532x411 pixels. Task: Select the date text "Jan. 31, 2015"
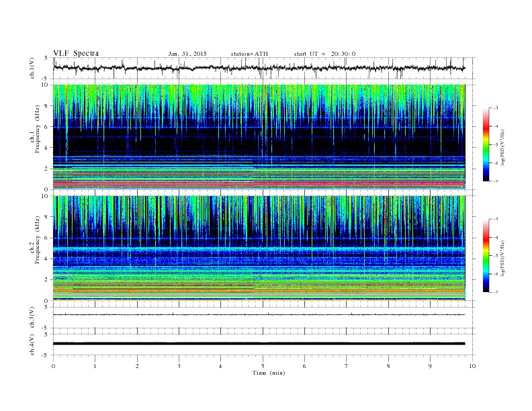tap(187, 54)
